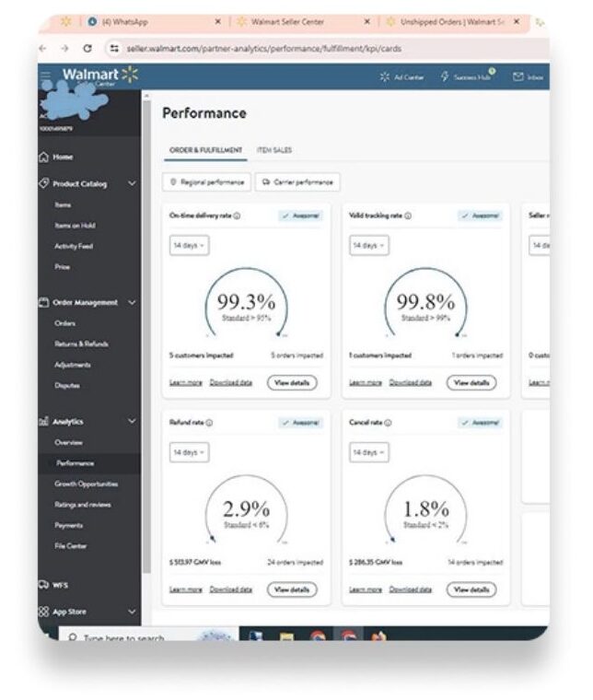
Task: Open Orders under Order Management
Action: tap(64, 323)
